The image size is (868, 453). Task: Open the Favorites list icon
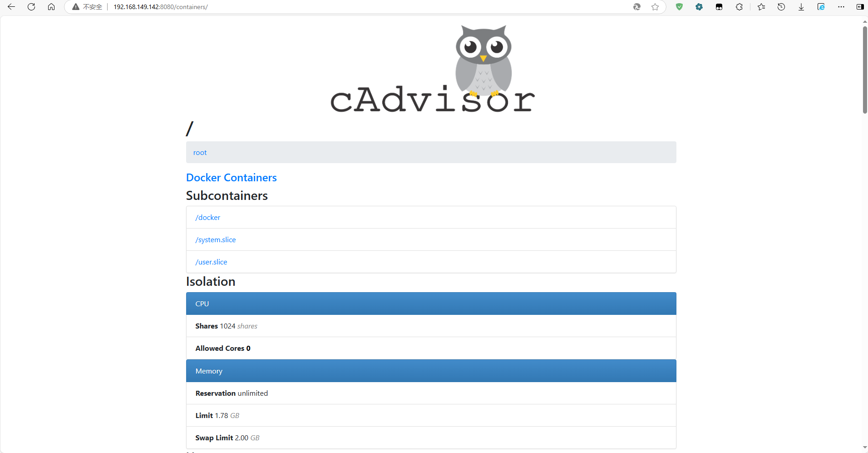(761, 7)
